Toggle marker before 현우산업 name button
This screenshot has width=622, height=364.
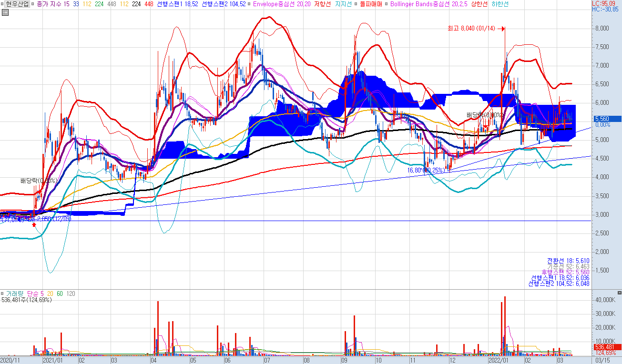2,4
